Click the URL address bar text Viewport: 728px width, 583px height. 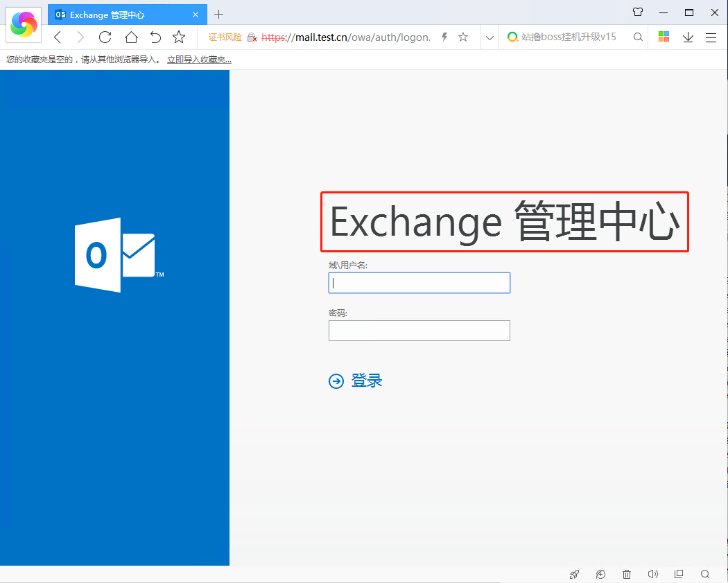[346, 37]
